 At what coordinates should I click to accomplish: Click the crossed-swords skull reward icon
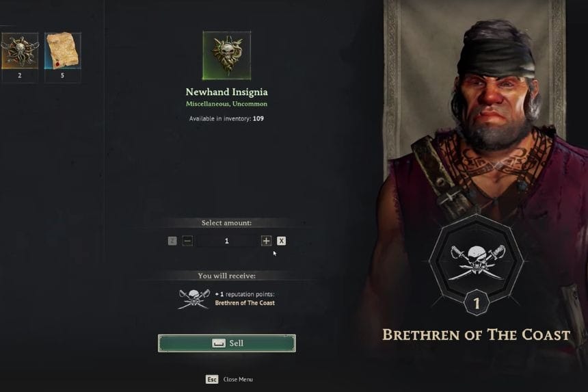pos(194,299)
